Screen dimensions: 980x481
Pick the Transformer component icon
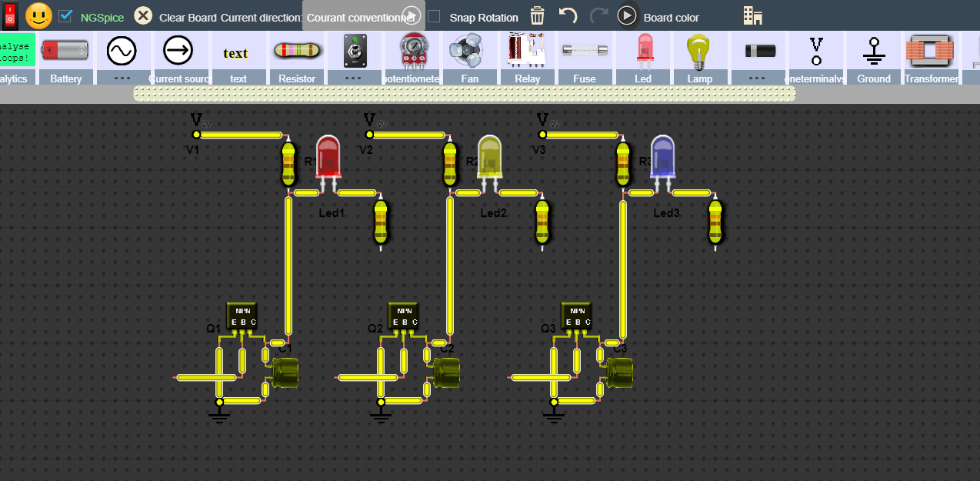click(x=930, y=51)
